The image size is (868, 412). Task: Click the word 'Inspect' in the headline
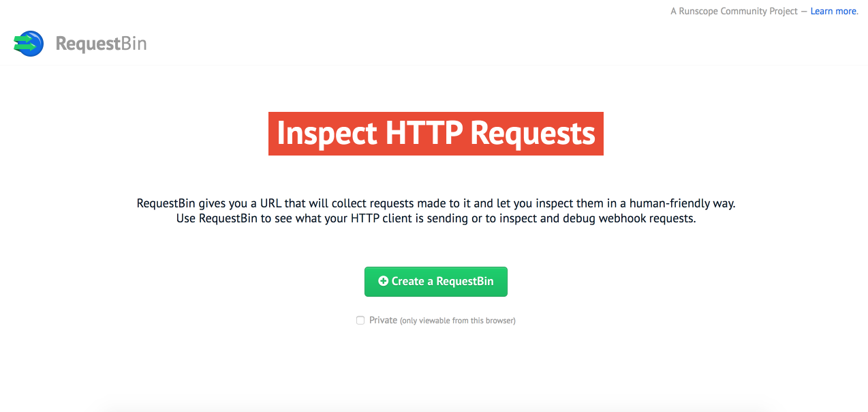coord(327,134)
